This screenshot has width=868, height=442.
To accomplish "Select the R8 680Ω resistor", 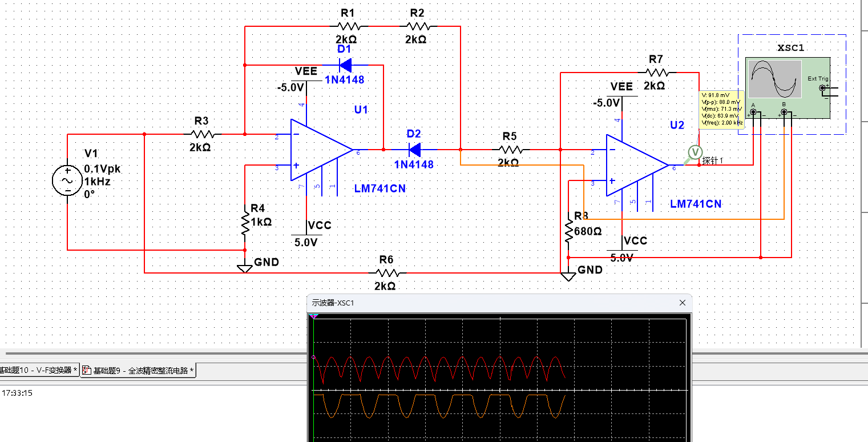I will point(568,231).
